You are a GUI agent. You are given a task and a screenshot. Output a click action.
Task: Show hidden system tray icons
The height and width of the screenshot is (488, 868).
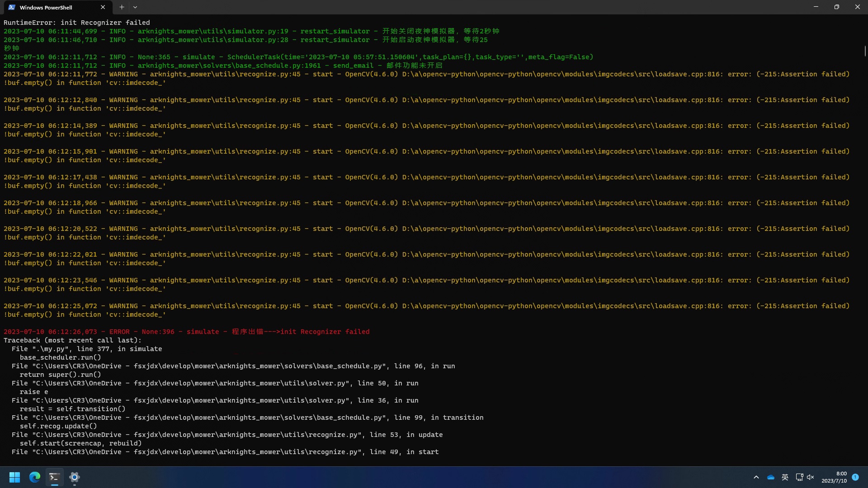[x=756, y=477]
